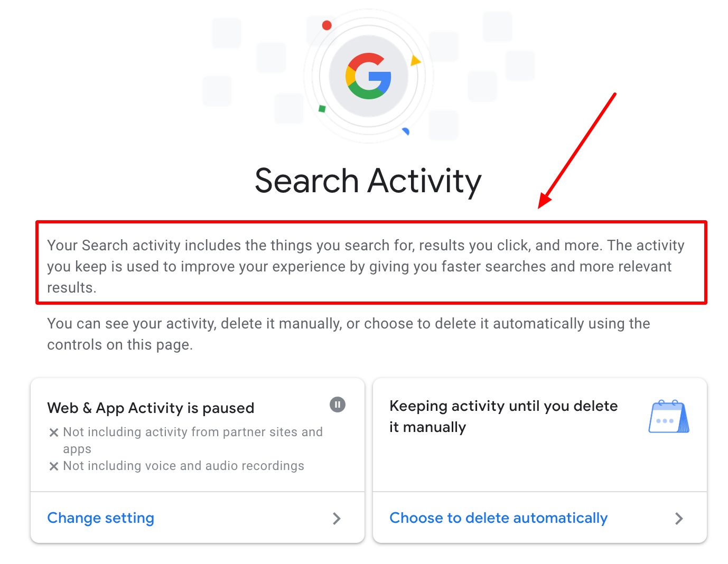Click the "Web & App Activity is paused" title
The height and width of the screenshot is (564, 728).
point(151,408)
